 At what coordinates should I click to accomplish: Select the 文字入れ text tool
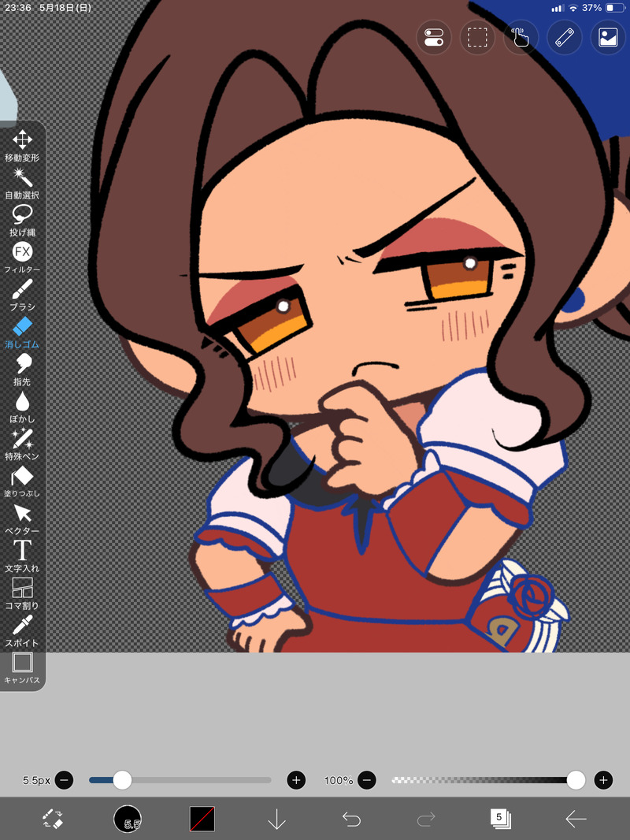pyautogui.click(x=22, y=556)
